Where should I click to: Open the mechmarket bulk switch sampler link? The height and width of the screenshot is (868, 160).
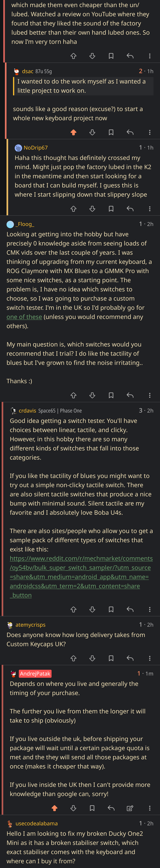coord(81,577)
